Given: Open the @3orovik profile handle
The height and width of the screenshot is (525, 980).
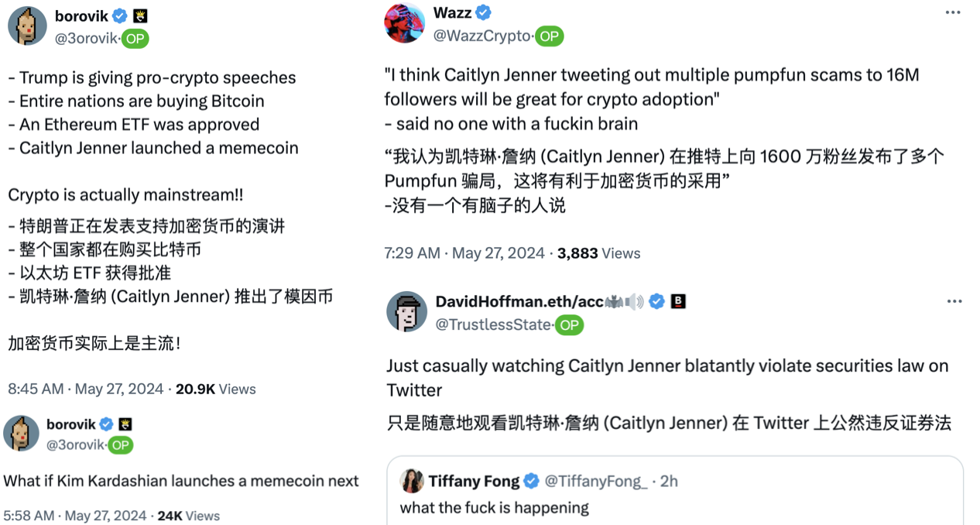Looking at the screenshot, I should (x=91, y=38).
